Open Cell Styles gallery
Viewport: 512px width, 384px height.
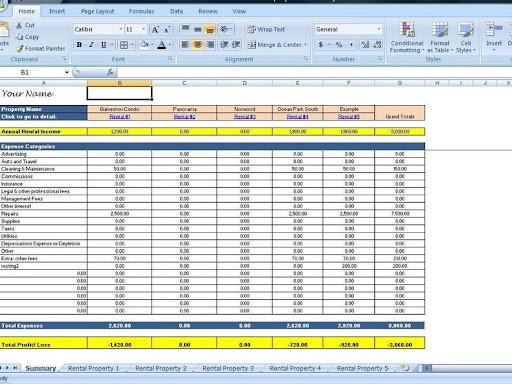(x=466, y=37)
